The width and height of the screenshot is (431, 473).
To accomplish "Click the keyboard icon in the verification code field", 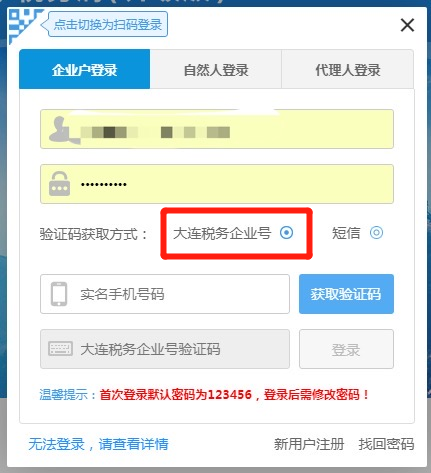I will point(60,349).
